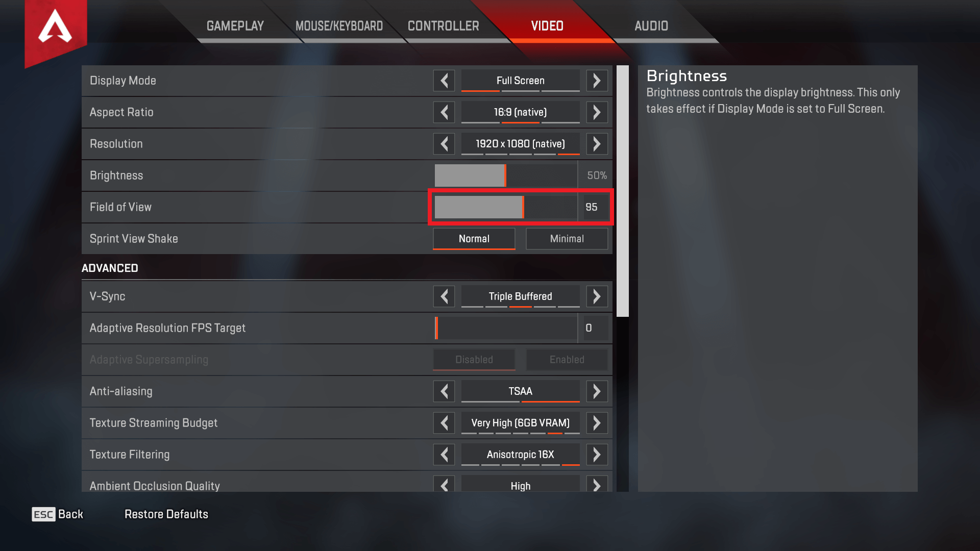This screenshot has height=551, width=980.
Task: Click right arrow for Texture Streaming Budget
Action: point(597,423)
